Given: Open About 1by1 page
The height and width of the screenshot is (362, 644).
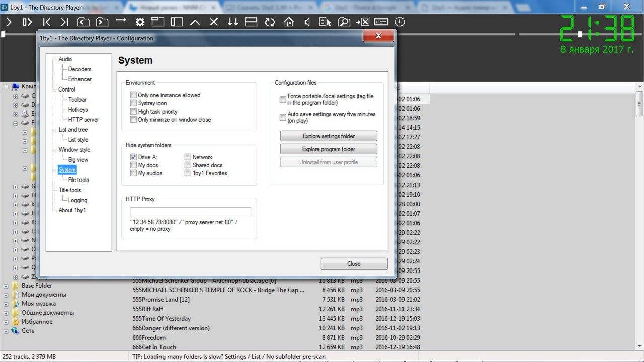Looking at the screenshot, I should (72, 210).
